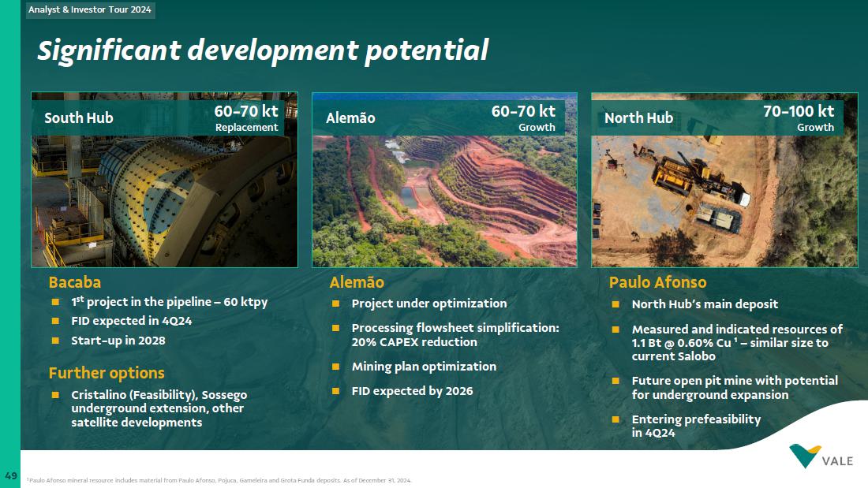The width and height of the screenshot is (868, 488).
Task: Click the Paulo Afonso mineral resource footnote
Action: (x=219, y=480)
